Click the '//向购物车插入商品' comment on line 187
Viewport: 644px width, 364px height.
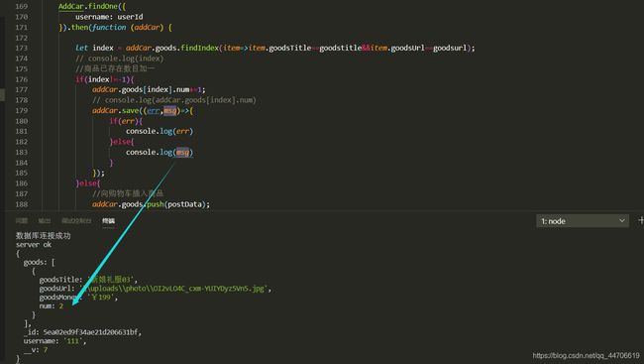point(128,193)
